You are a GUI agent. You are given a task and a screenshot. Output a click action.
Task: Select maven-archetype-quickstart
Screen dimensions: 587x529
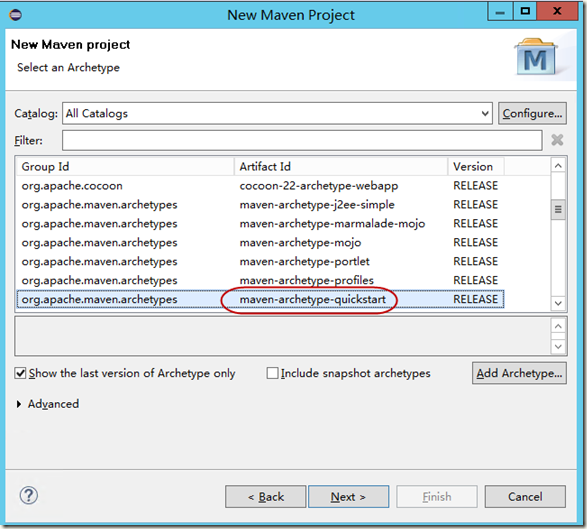coord(260,299)
